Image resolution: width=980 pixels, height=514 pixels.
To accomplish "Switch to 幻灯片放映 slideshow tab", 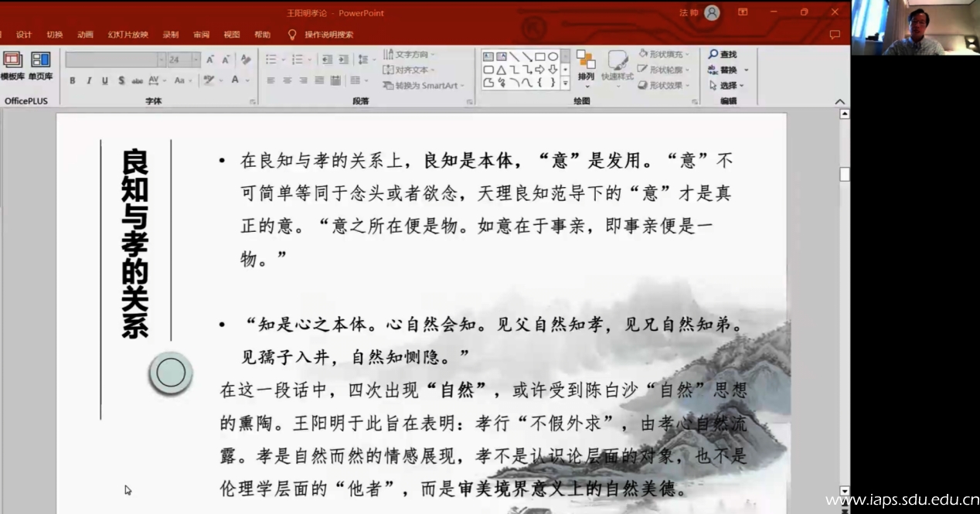I will (128, 35).
